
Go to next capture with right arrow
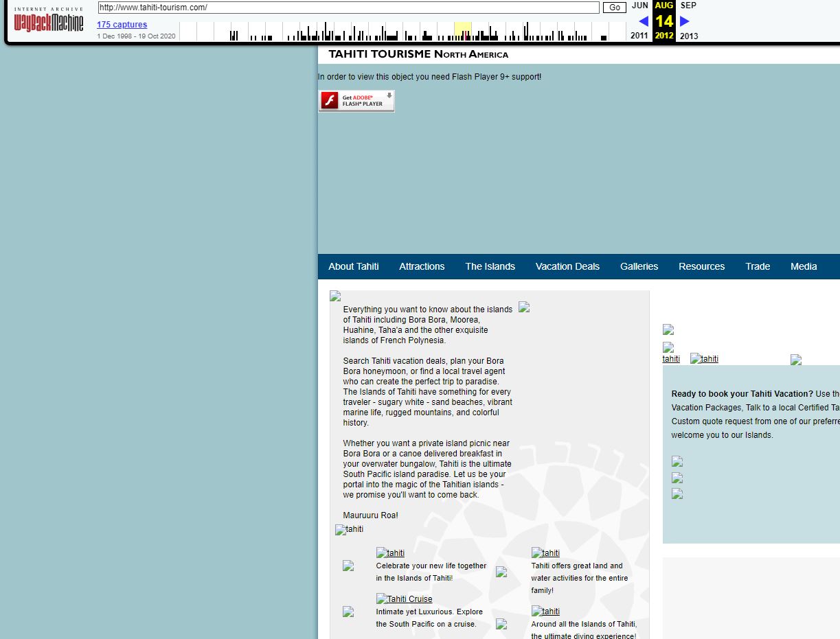pos(685,21)
